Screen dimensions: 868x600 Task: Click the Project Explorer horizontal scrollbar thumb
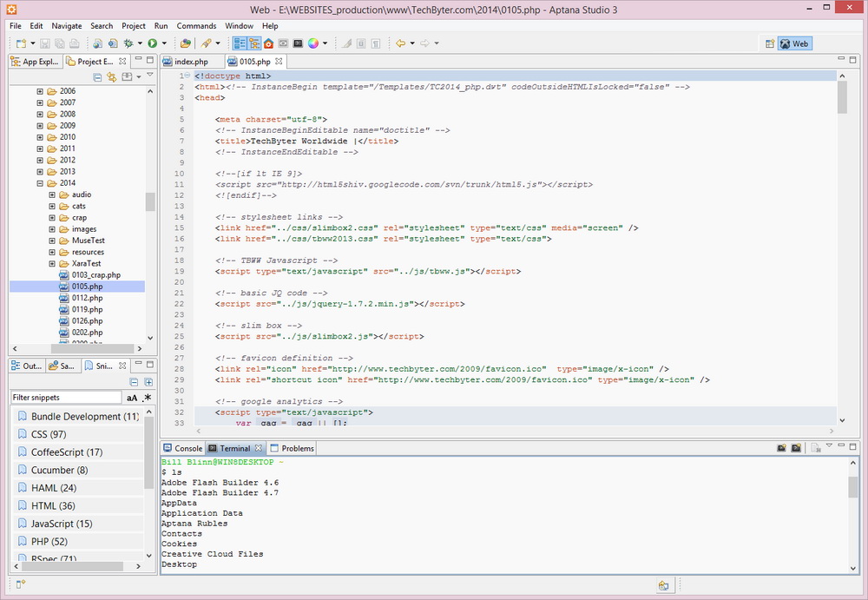(x=93, y=348)
